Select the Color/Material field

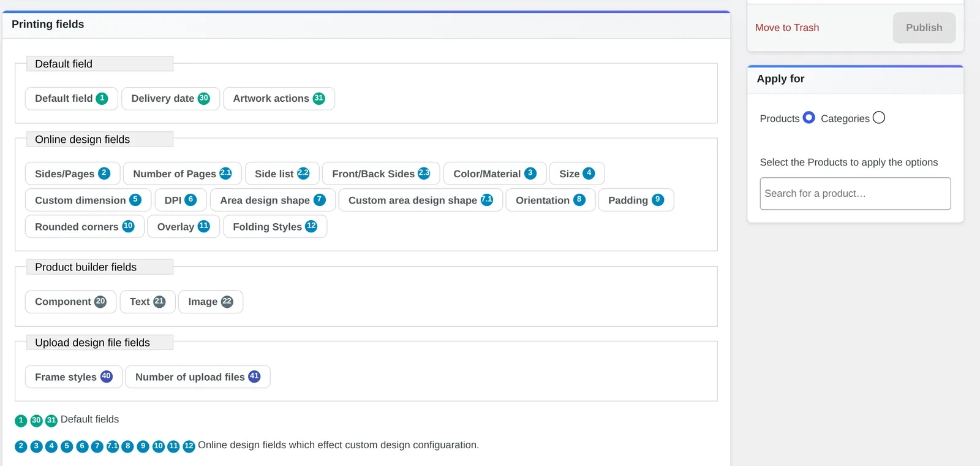pos(495,174)
